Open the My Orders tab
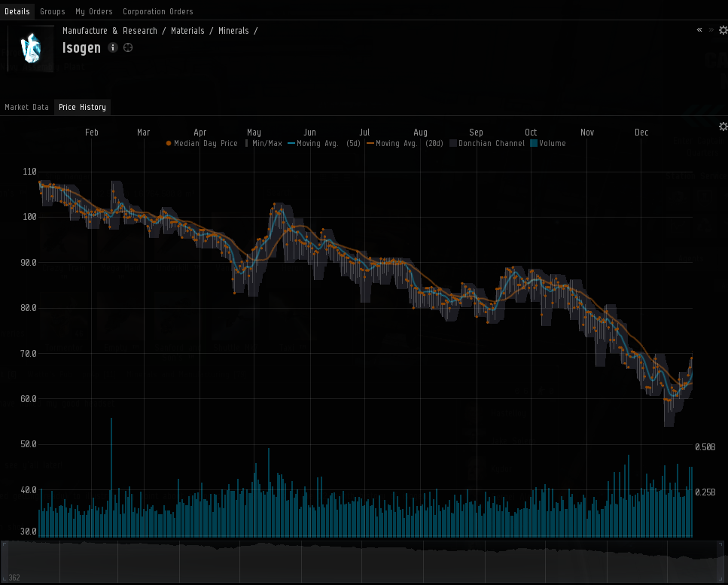728x585 pixels. [94, 11]
